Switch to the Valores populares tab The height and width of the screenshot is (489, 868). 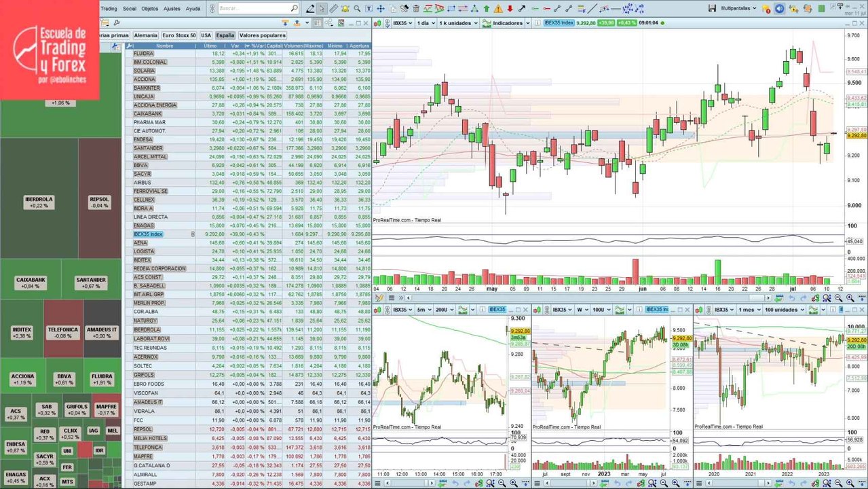coord(263,35)
